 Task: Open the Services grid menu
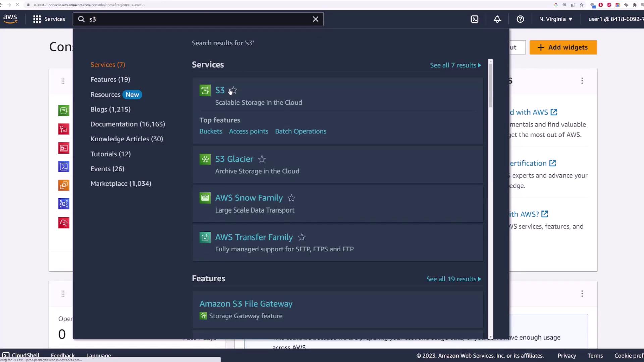(49, 19)
